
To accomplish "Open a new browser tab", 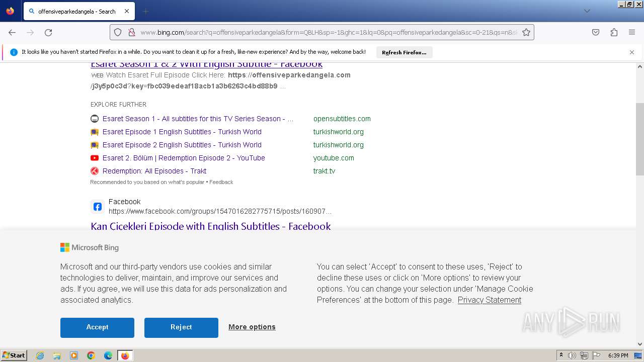I will coord(145,11).
